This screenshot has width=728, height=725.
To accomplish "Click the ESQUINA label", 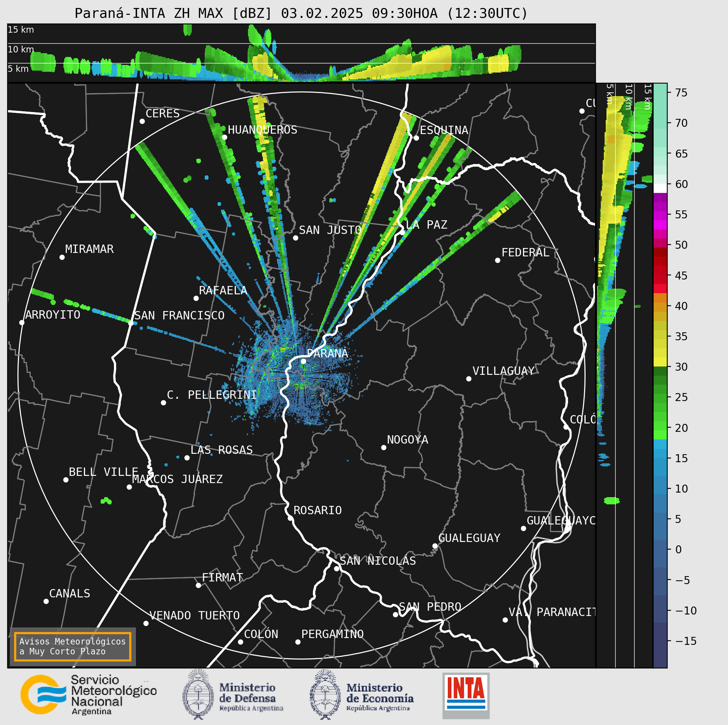I will 444,130.
